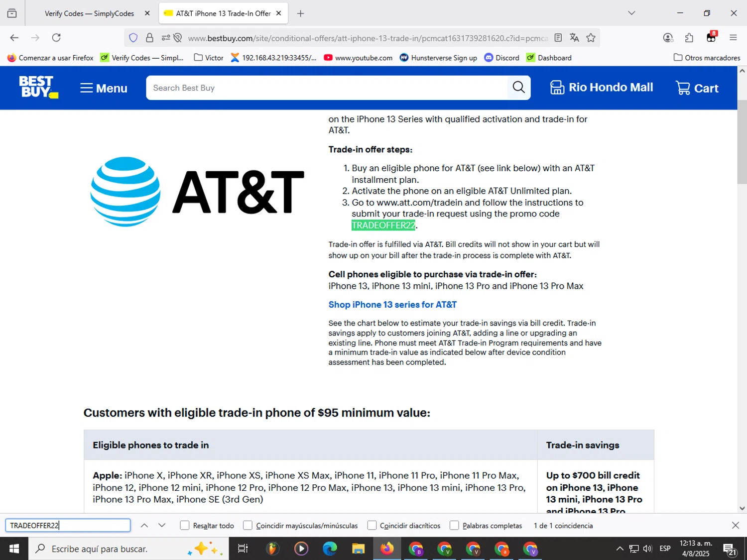This screenshot has height=560, width=747.
Task: Open the Victor bookmarks folder
Action: coord(209,58)
